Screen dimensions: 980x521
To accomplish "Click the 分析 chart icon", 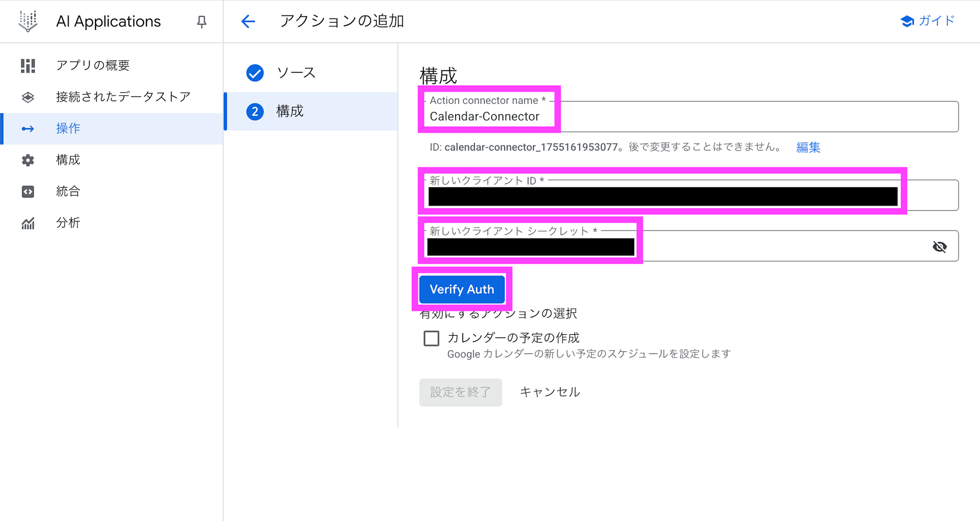I will (x=28, y=223).
